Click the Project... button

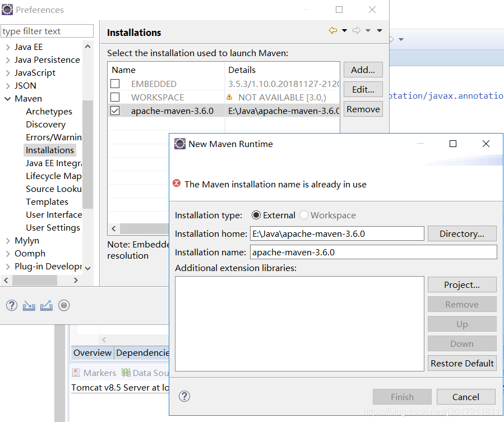coord(462,285)
